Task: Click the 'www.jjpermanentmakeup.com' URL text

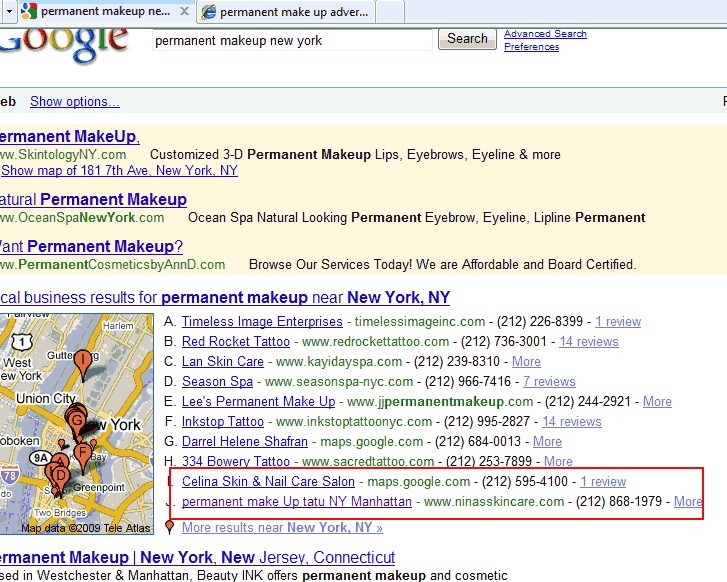Action: click(x=440, y=401)
